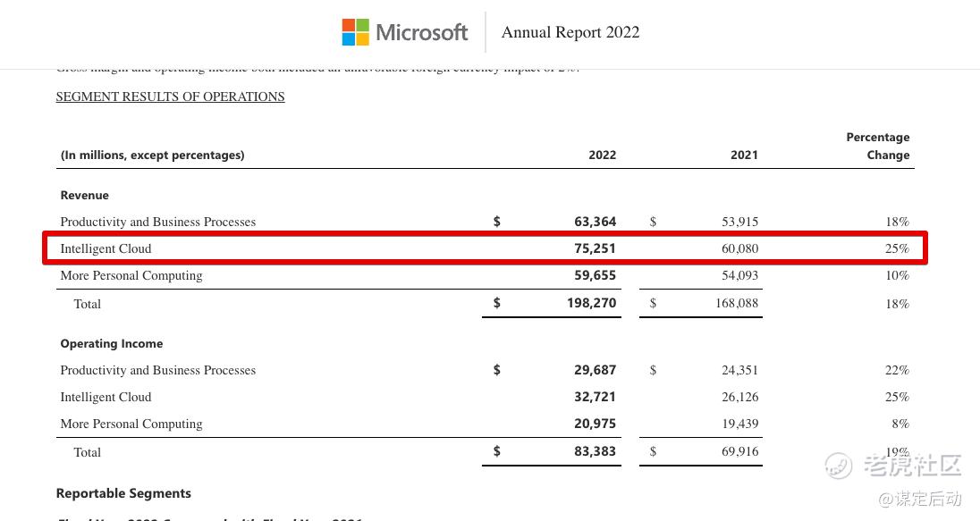This screenshot has width=980, height=521.
Task: Select Intelligent Cloud revenue 75,251
Action: click(595, 248)
